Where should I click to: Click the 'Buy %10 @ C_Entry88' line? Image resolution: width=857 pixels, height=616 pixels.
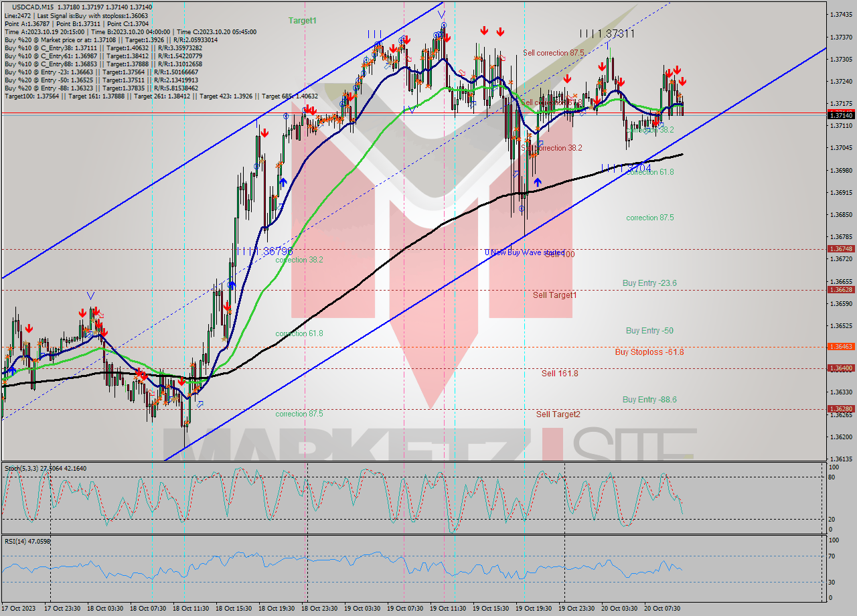pos(103,64)
